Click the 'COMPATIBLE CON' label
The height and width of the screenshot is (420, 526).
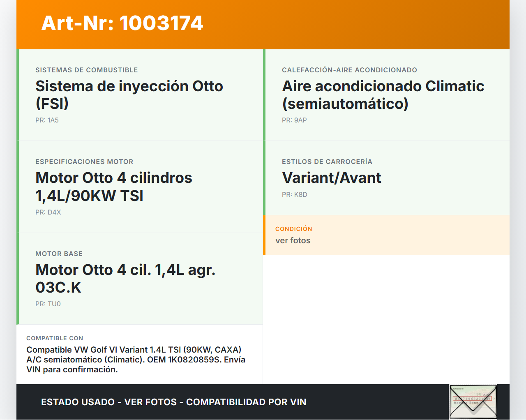click(x=55, y=338)
